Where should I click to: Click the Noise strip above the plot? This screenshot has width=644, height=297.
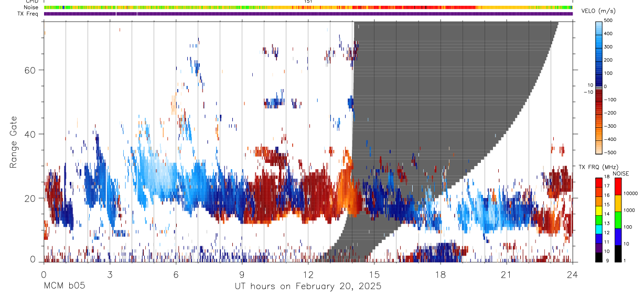pyautogui.click(x=308, y=7)
